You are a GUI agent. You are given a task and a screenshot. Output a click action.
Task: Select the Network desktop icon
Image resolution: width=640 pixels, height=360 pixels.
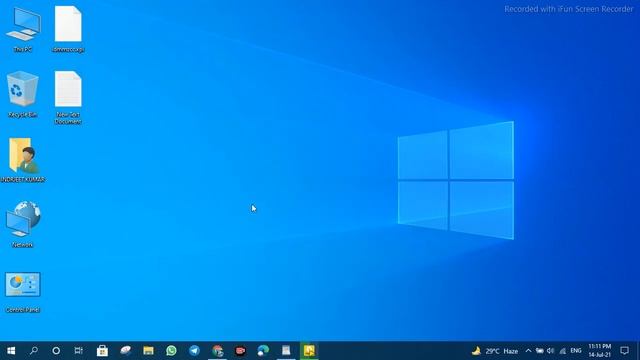tap(22, 224)
